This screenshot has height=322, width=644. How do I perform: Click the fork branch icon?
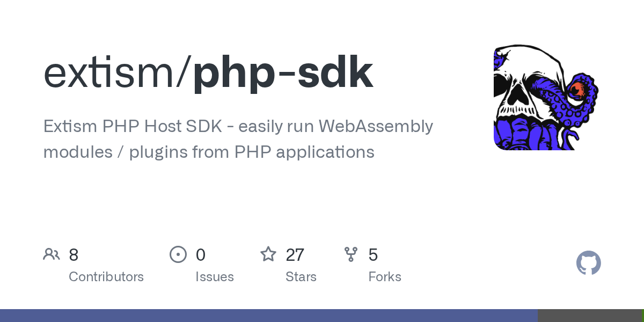[x=351, y=254]
